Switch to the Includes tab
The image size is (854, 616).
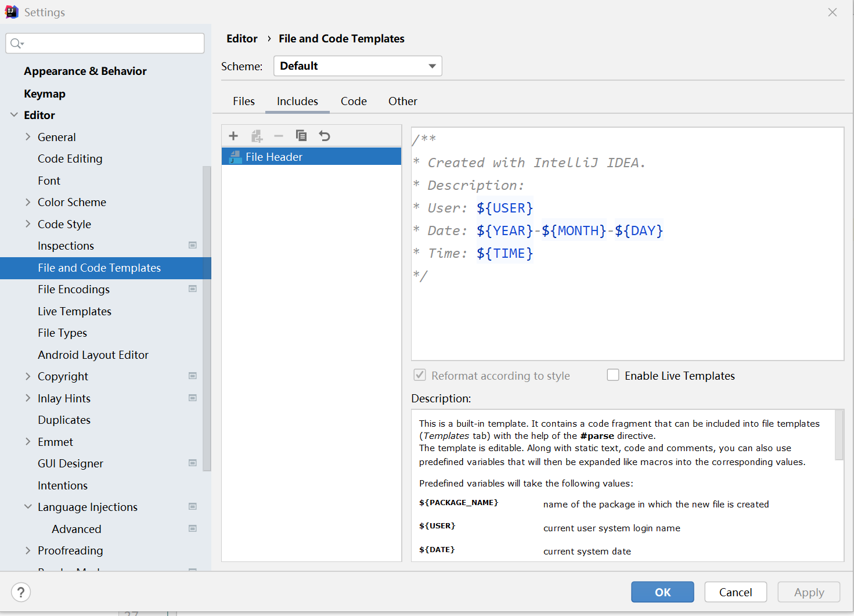pyautogui.click(x=297, y=101)
